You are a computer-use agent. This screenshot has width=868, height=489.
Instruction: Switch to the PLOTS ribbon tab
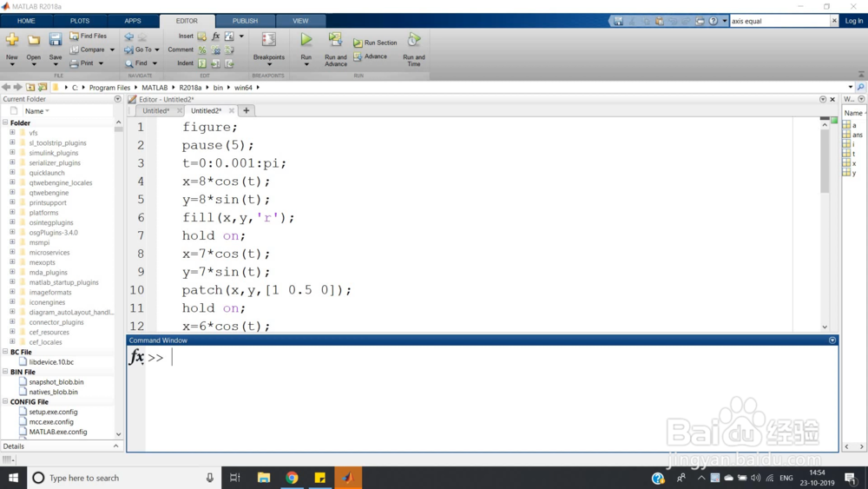[79, 21]
